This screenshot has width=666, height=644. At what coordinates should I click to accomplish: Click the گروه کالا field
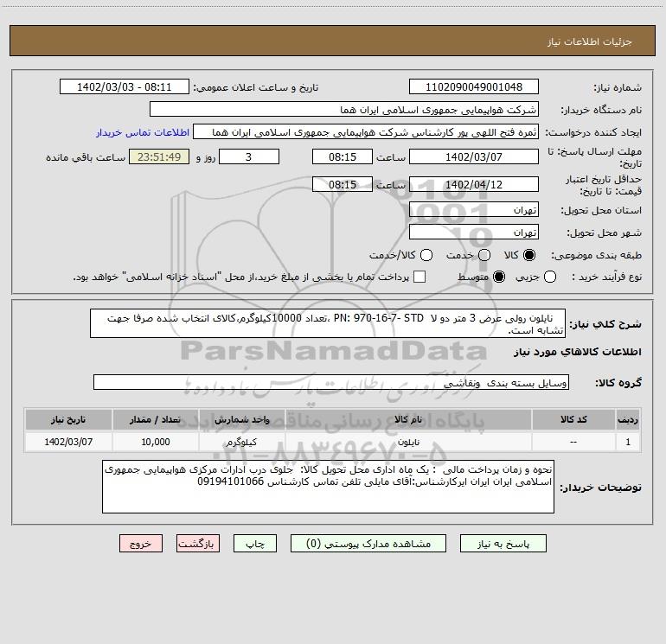(331, 382)
